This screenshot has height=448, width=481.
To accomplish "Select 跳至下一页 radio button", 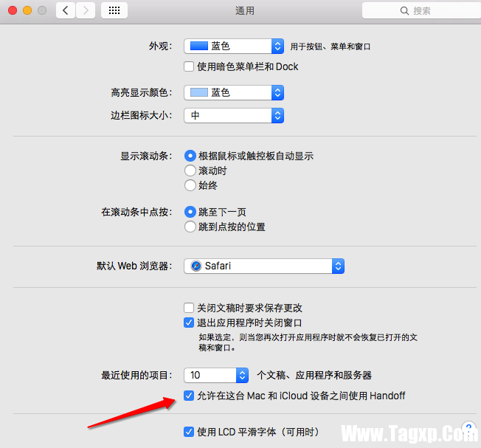I will [x=190, y=212].
